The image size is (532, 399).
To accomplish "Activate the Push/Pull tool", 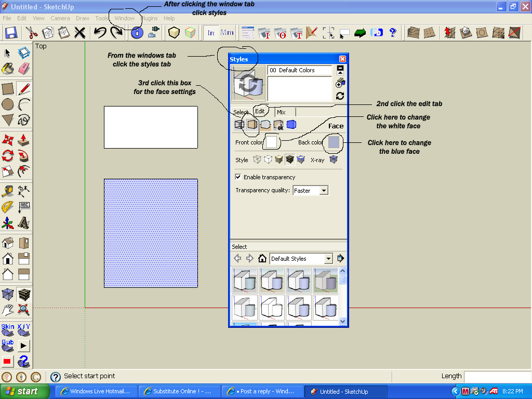I will pyautogui.click(x=24, y=140).
